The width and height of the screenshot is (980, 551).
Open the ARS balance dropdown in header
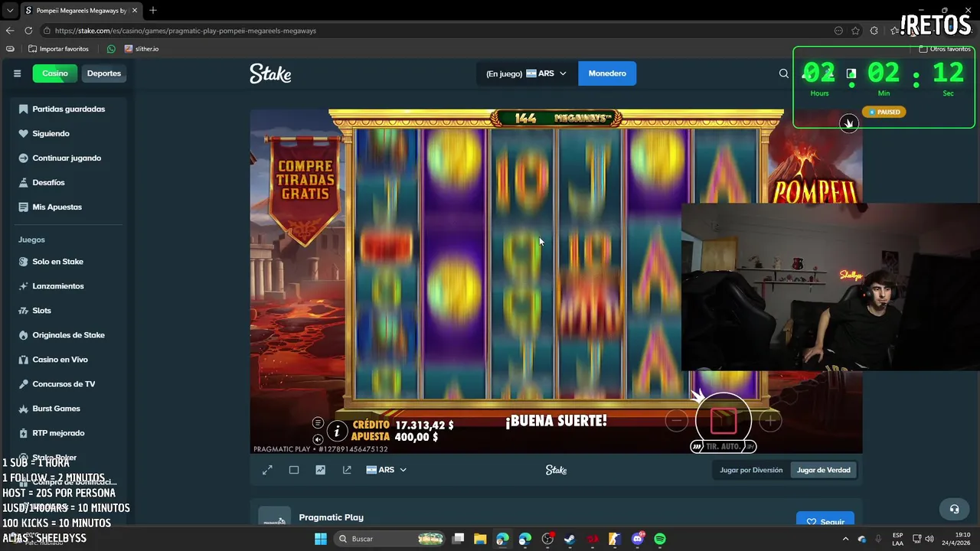click(527, 73)
